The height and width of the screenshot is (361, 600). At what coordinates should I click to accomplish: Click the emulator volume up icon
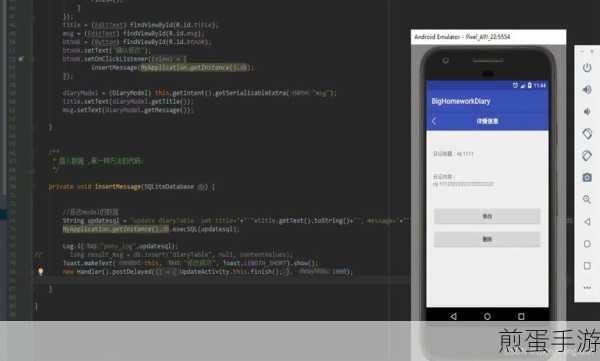pyautogui.click(x=587, y=90)
